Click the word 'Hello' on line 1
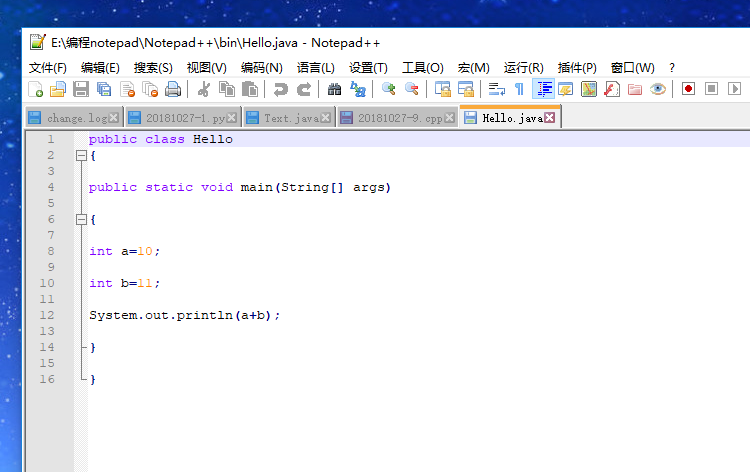Image resolution: width=750 pixels, height=472 pixels. click(213, 140)
